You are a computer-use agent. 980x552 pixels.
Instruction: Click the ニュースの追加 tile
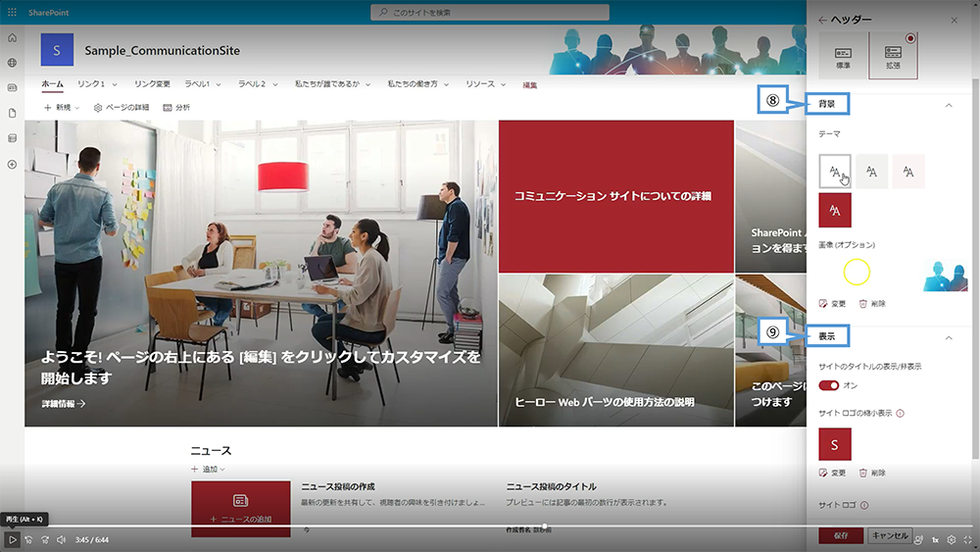click(241, 508)
